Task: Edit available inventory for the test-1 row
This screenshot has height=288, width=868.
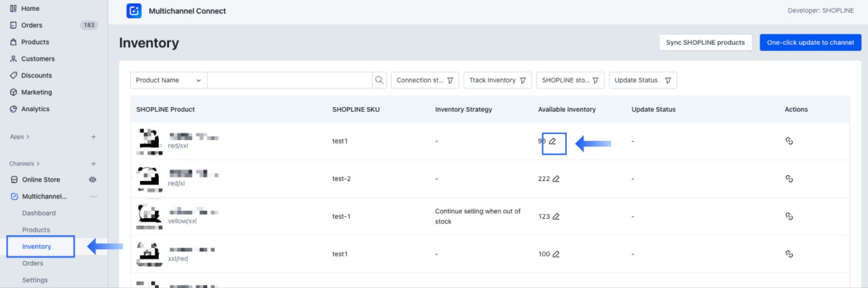Action: 556,217
